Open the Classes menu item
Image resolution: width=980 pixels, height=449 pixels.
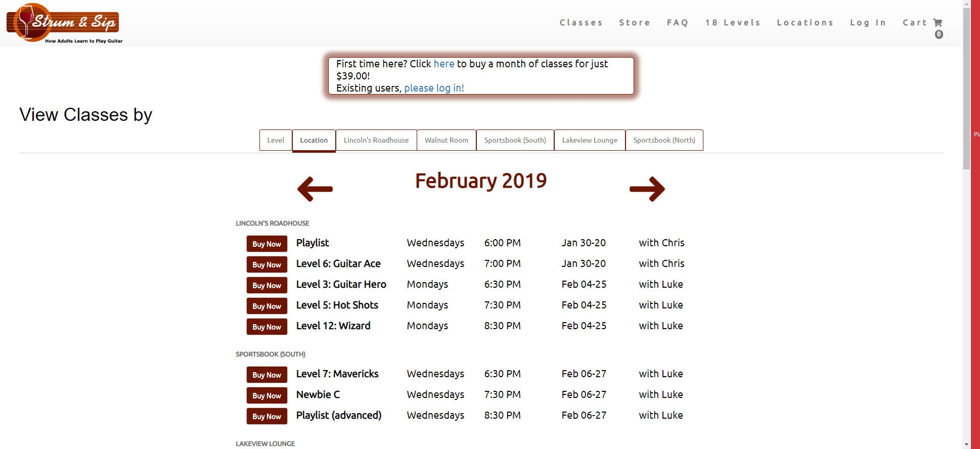[581, 23]
